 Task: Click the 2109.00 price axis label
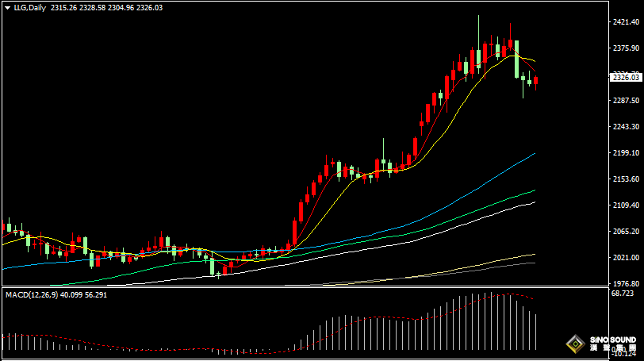[626, 205]
